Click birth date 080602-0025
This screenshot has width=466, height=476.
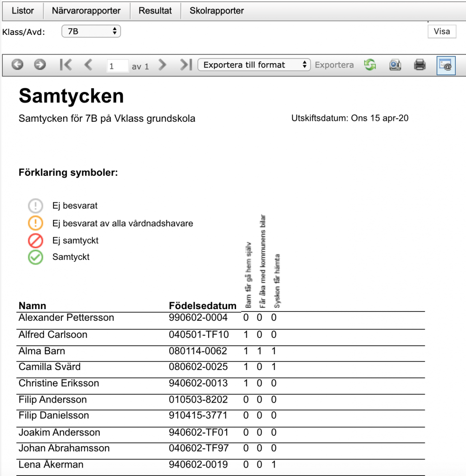click(x=198, y=367)
